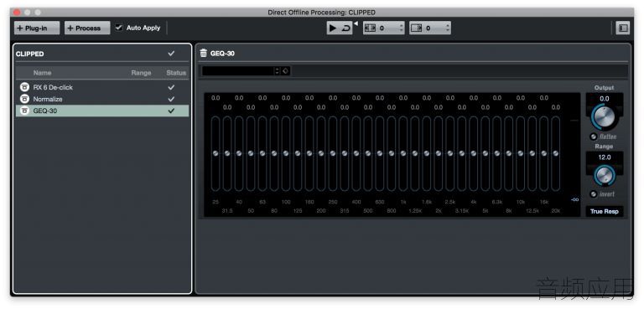Toggle the invert button
This screenshot has height=309, width=644.
594,194
